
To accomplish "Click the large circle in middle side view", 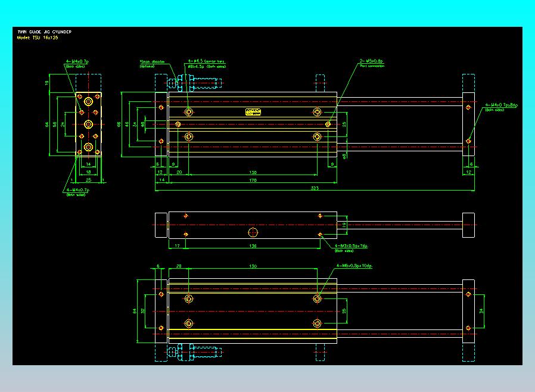I will click(253, 232).
